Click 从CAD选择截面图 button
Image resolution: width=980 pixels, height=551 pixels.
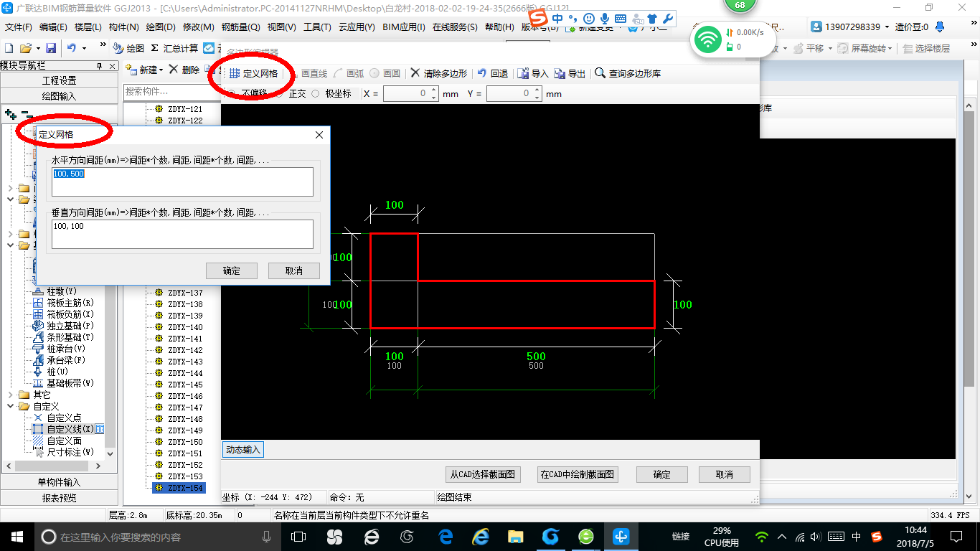pyautogui.click(x=483, y=474)
